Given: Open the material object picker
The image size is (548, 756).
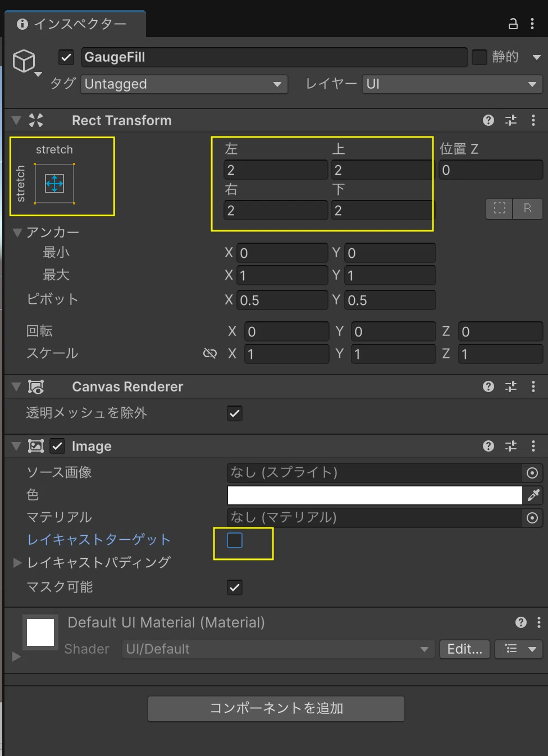Looking at the screenshot, I should (x=532, y=518).
